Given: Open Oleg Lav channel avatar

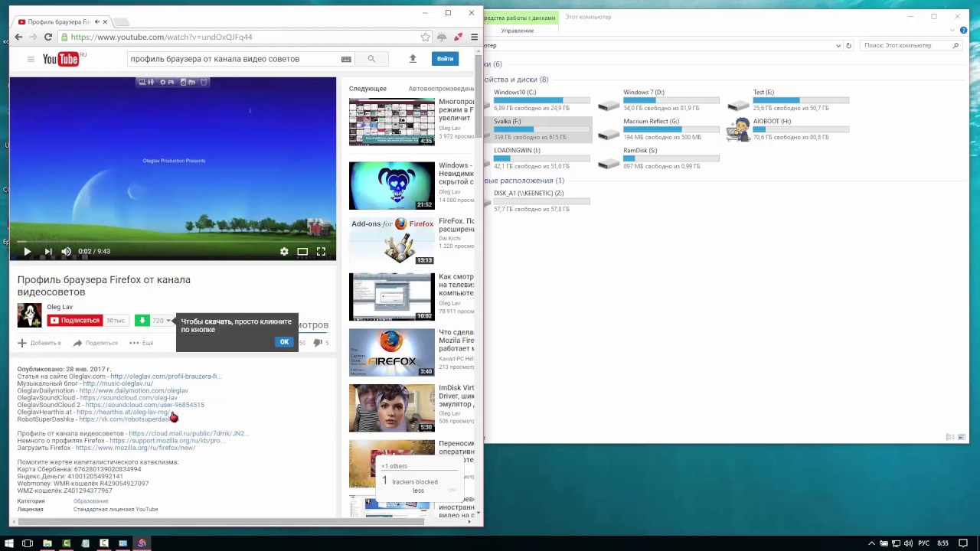Looking at the screenshot, I should pos(30,315).
